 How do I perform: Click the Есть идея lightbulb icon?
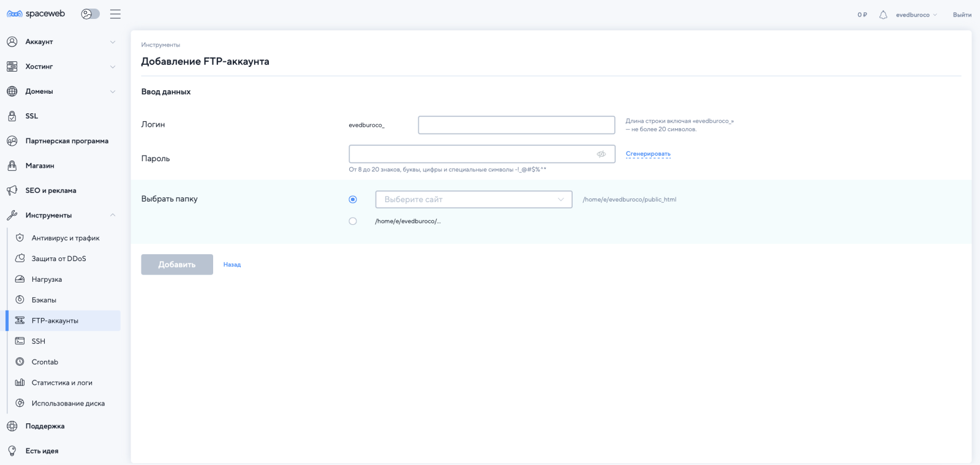[x=12, y=451]
